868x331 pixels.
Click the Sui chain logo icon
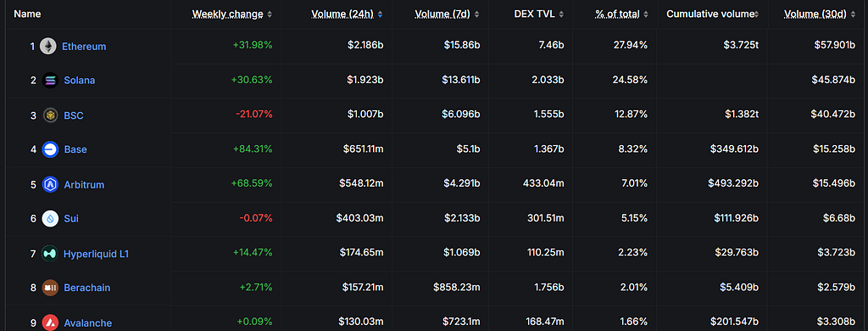point(50,218)
